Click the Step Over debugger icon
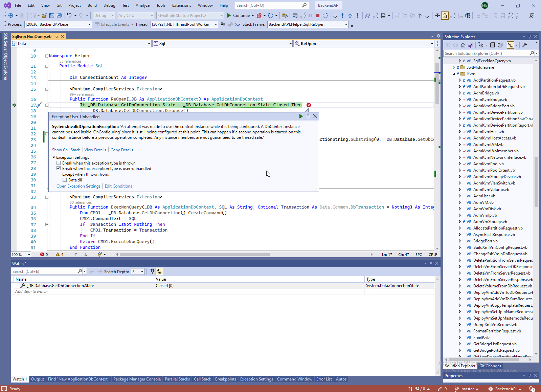Viewport: 541px width, 392px height. tap(350, 16)
